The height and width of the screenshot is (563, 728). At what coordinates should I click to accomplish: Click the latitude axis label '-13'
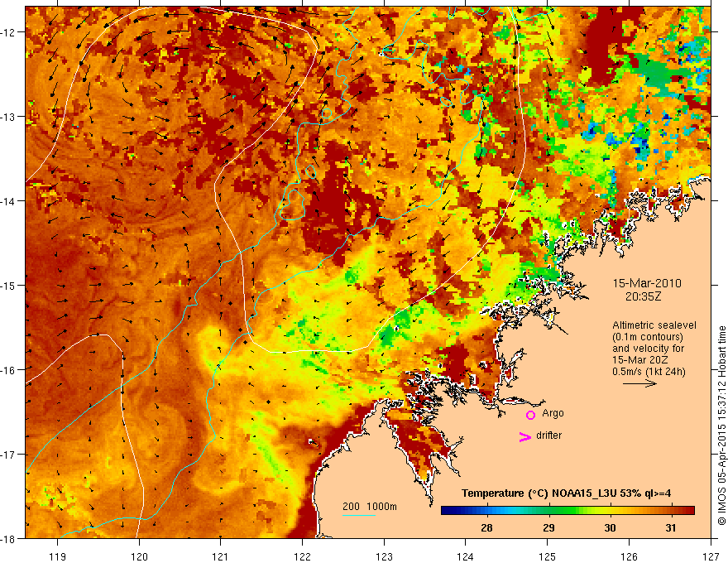click(x=9, y=117)
